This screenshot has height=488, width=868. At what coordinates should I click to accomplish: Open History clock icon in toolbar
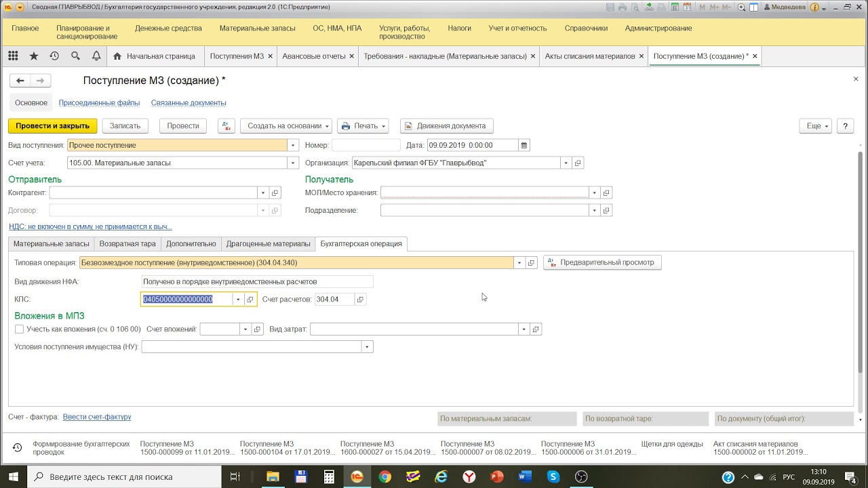click(54, 56)
